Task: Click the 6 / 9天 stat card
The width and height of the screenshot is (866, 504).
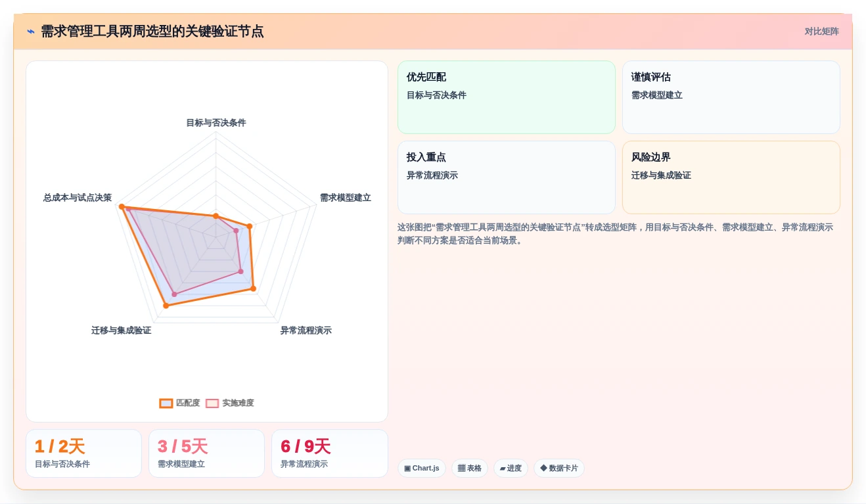Action: (329, 453)
